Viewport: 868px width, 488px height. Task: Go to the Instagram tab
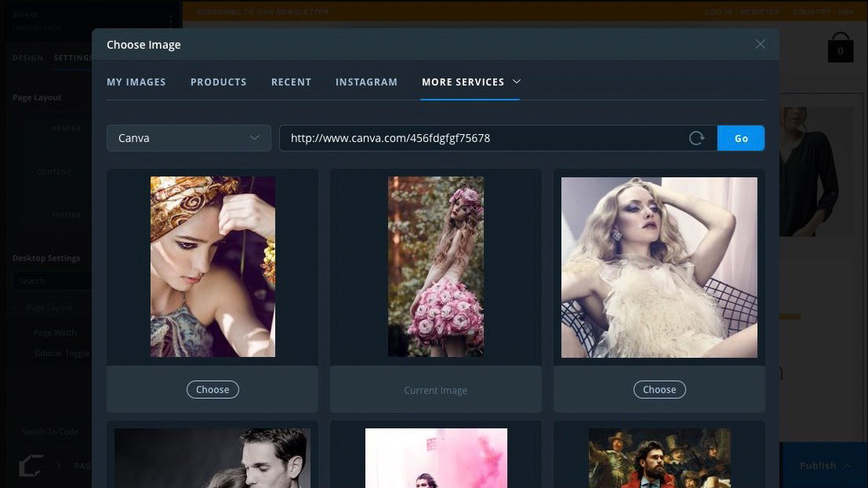[366, 82]
